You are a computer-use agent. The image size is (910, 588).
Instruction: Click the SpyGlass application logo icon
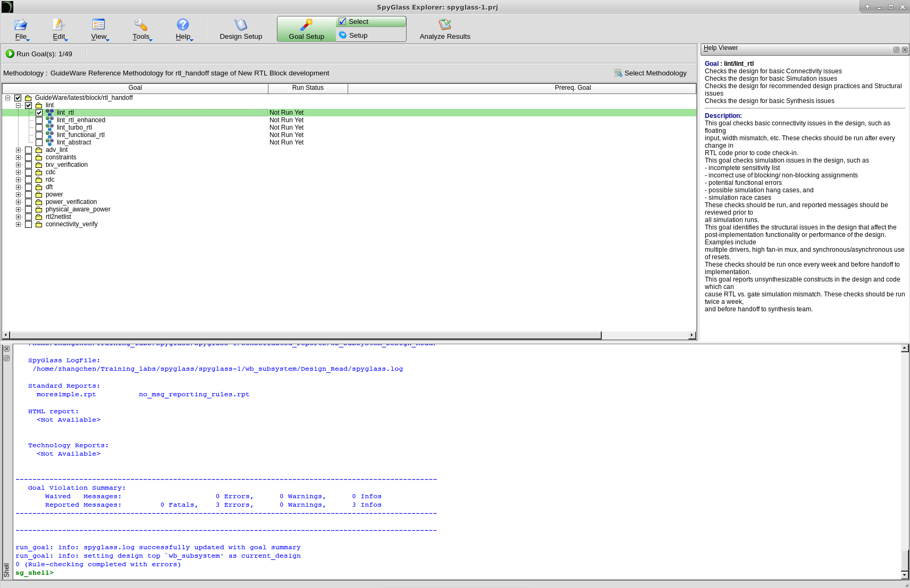(7, 7)
